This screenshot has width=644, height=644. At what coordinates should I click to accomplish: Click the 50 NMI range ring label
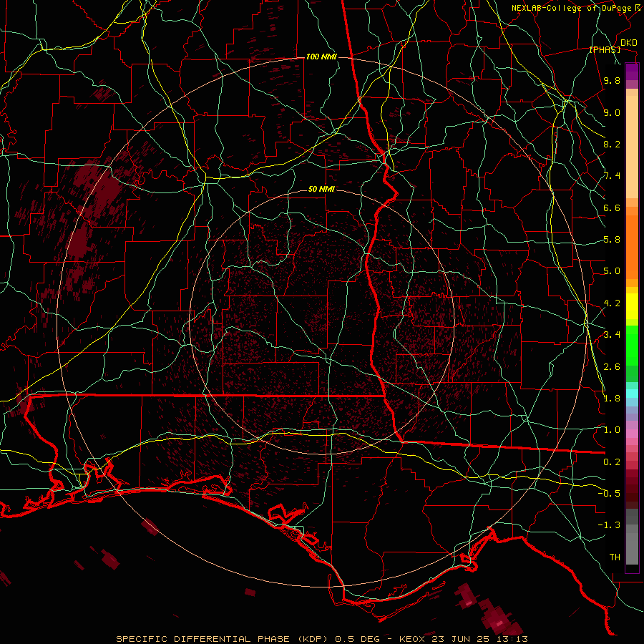coord(321,189)
